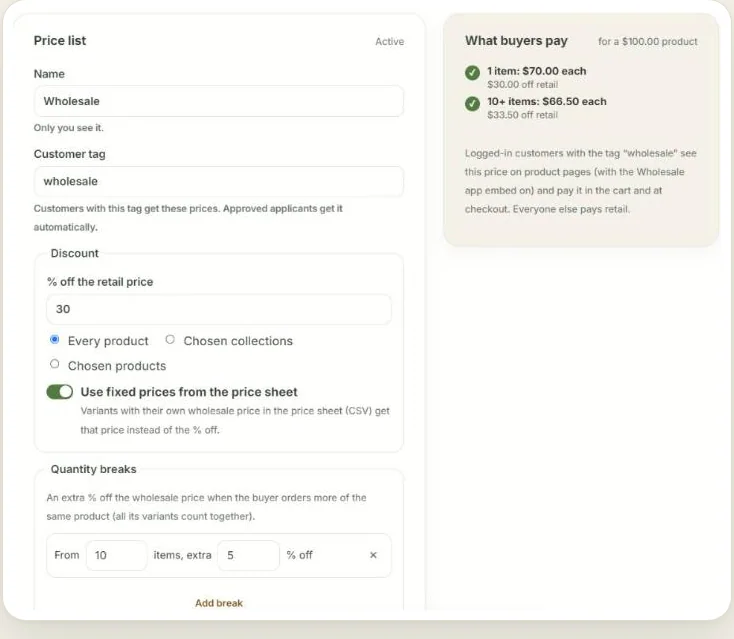Focus the Customer tag input field
Image resolution: width=734 pixels, height=639 pixels.
[x=219, y=181]
